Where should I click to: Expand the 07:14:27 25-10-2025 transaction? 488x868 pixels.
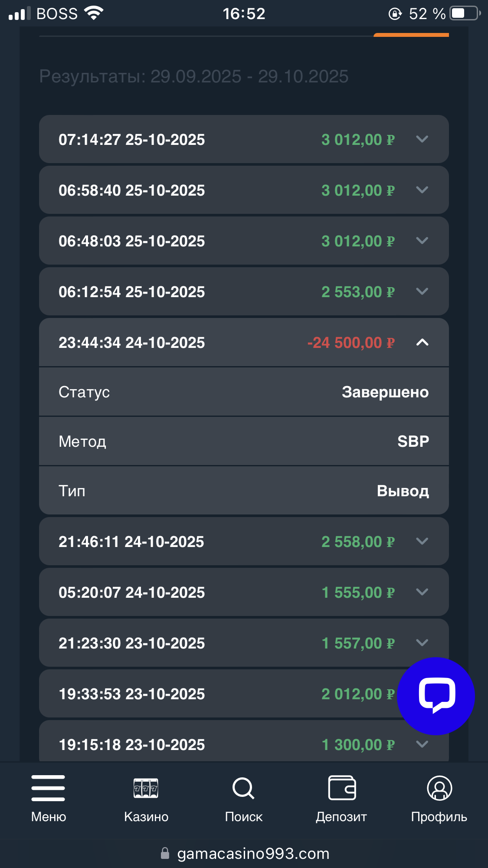pyautogui.click(x=422, y=139)
